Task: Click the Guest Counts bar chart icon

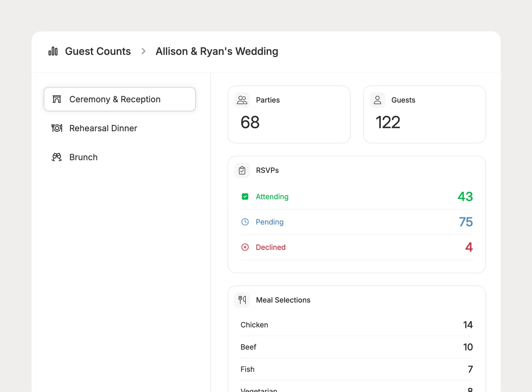Action: click(x=53, y=51)
